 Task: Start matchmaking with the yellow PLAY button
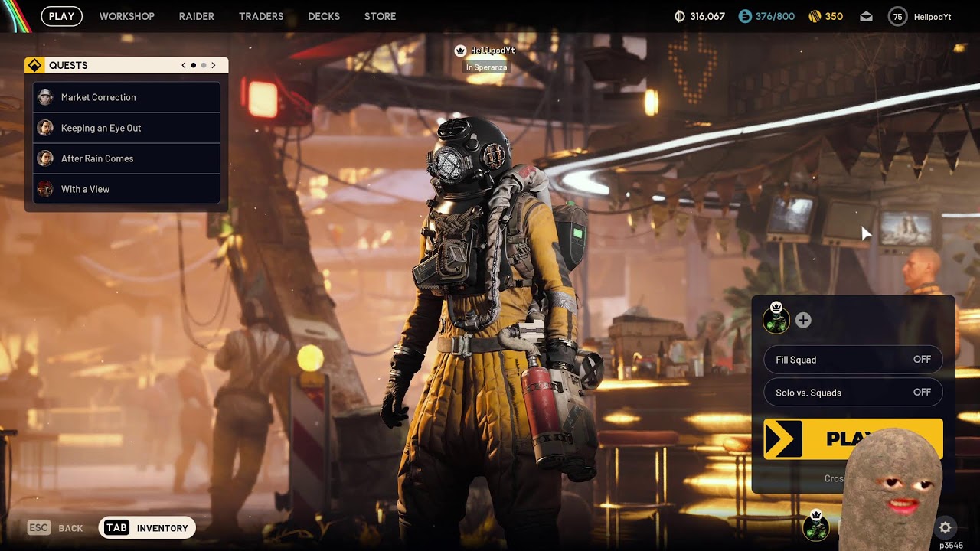(x=853, y=439)
